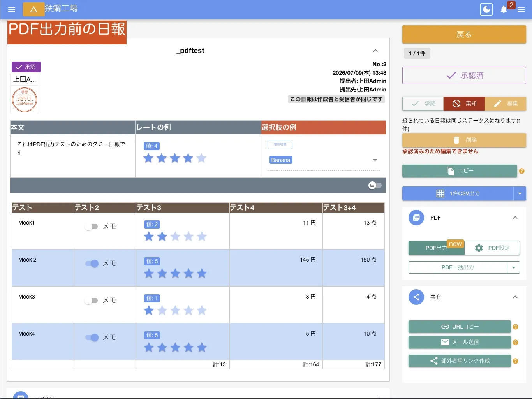532x399 pixels.
Task: Click the テスト column header
Action: tap(43, 207)
